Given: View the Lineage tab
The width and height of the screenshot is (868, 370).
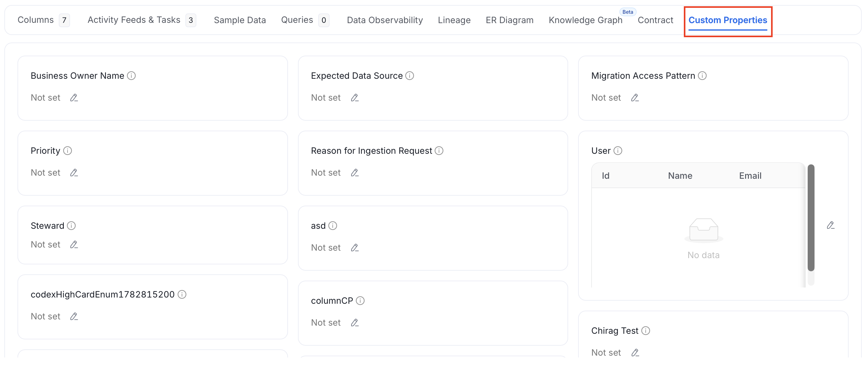Looking at the screenshot, I should pyautogui.click(x=454, y=20).
